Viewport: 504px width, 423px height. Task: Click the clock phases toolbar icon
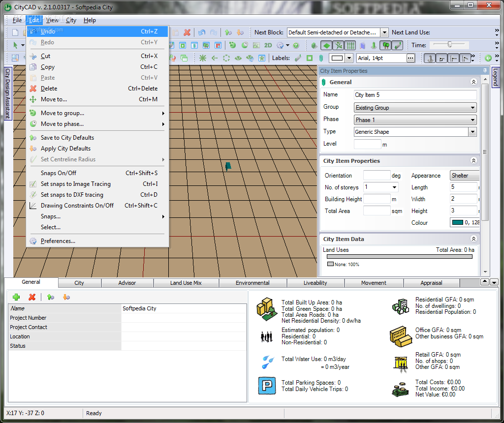coord(245,45)
